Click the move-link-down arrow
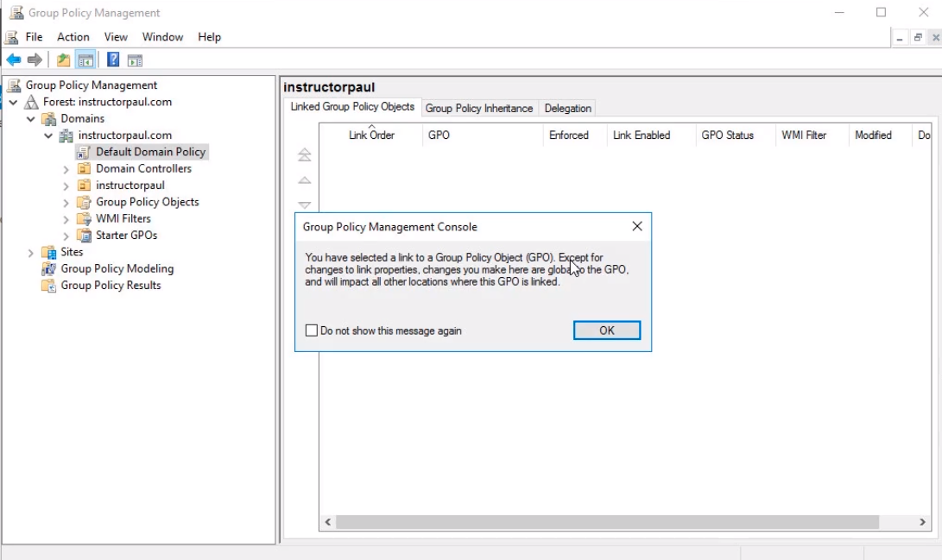 (x=305, y=204)
